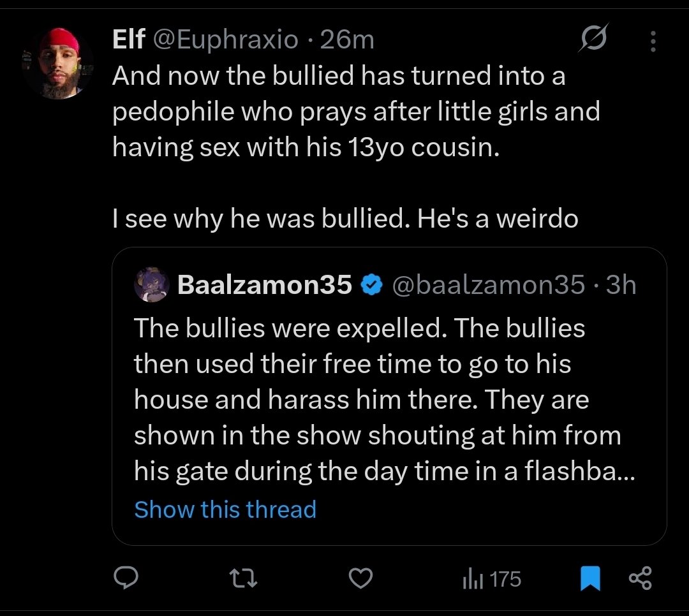Toggle the blue bookmark icon
The width and height of the screenshot is (689, 616).
[x=590, y=578]
